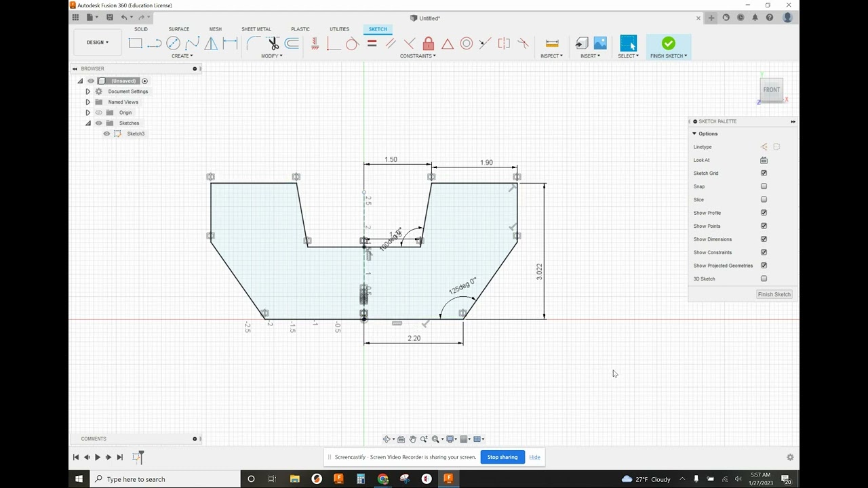Uncheck the Show Dimensions checkbox

click(x=764, y=239)
